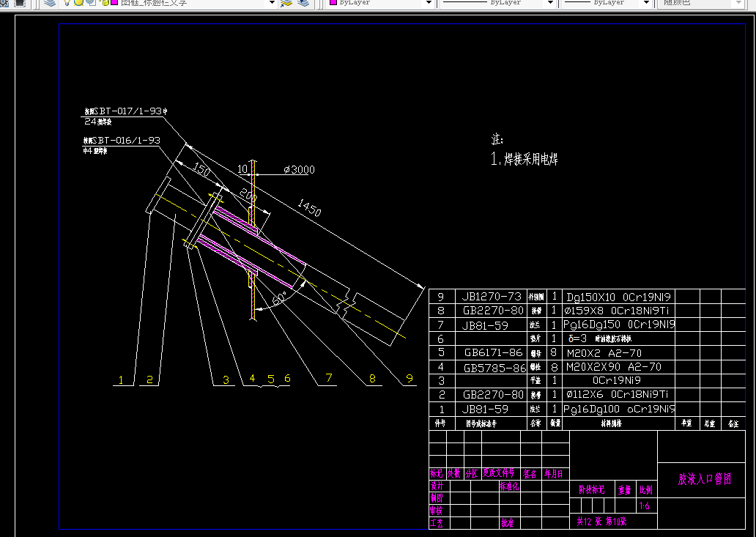Click the Layer Previous icon
This screenshot has width=756, height=537.
(303, 2)
